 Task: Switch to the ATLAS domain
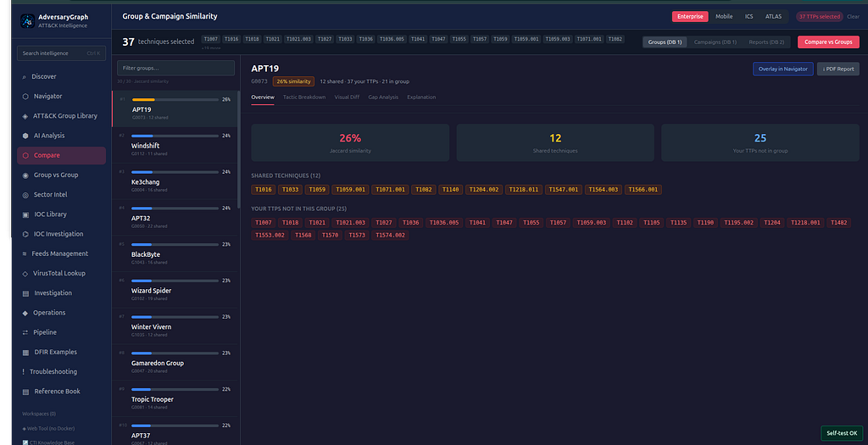(773, 17)
